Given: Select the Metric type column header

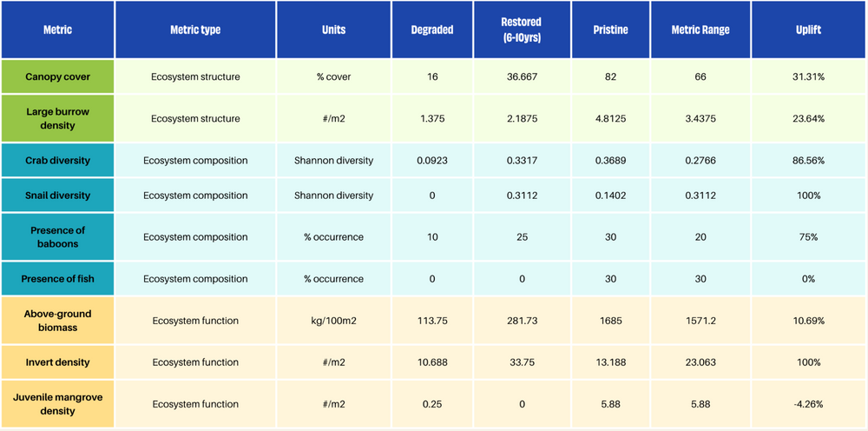Looking at the screenshot, I should point(195,30).
